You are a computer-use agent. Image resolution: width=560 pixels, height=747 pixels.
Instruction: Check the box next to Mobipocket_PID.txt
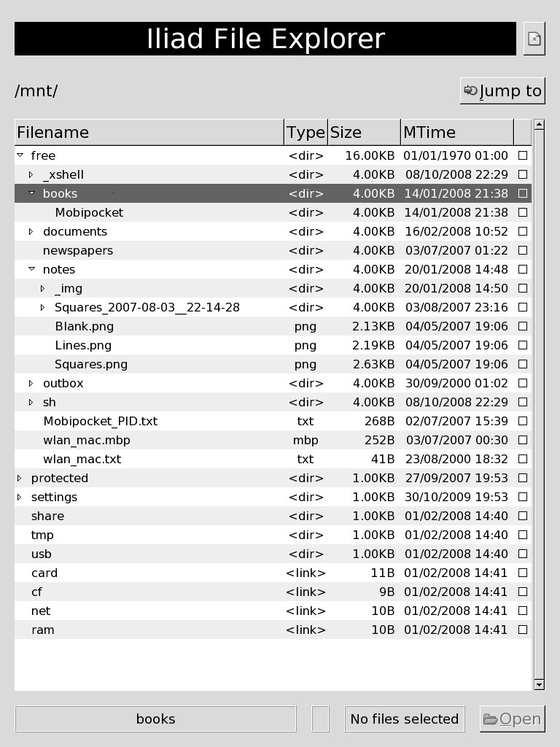coord(522,422)
